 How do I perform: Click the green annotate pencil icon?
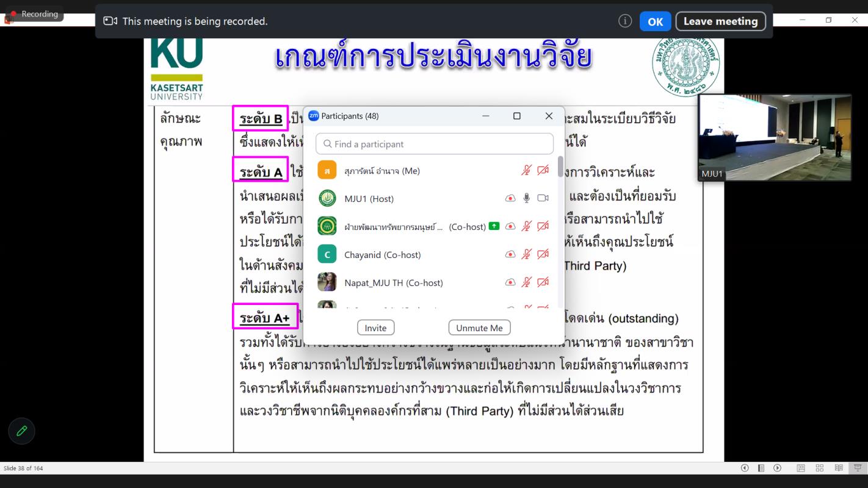click(x=22, y=431)
